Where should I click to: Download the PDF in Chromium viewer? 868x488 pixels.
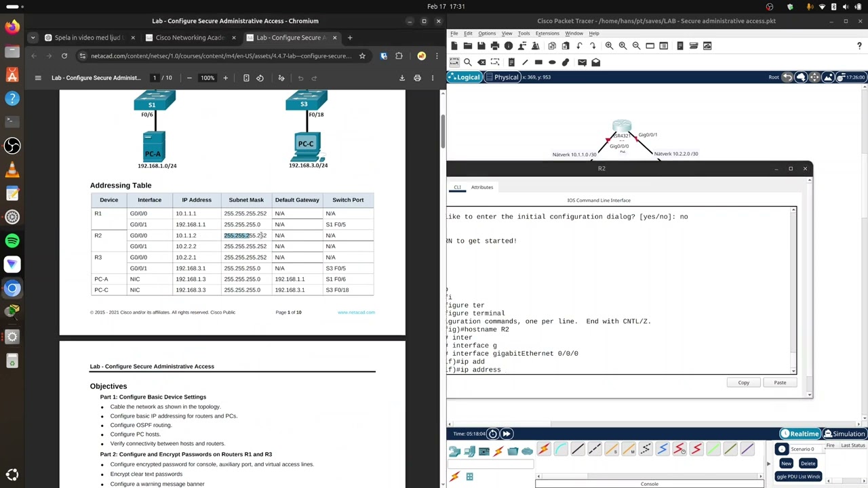402,78
